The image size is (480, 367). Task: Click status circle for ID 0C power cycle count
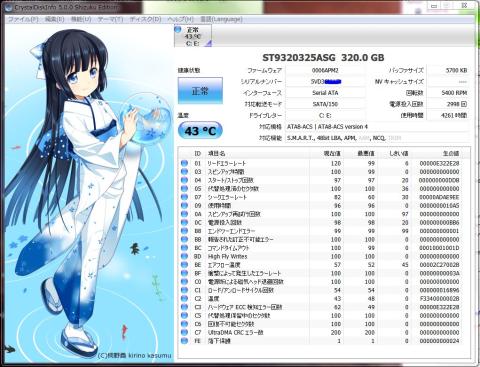pyautogui.click(x=184, y=222)
